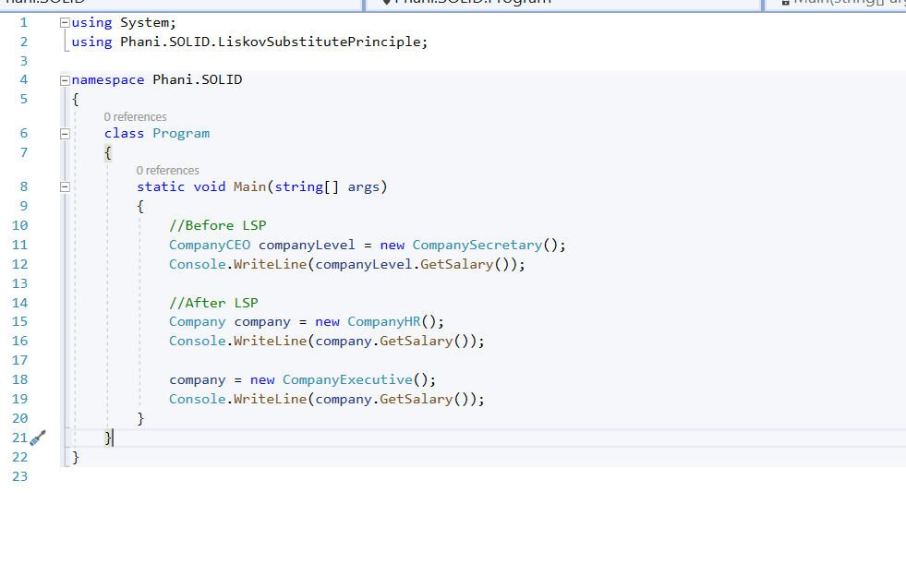Click the screwdriver quick actions icon on line 21

(38, 438)
